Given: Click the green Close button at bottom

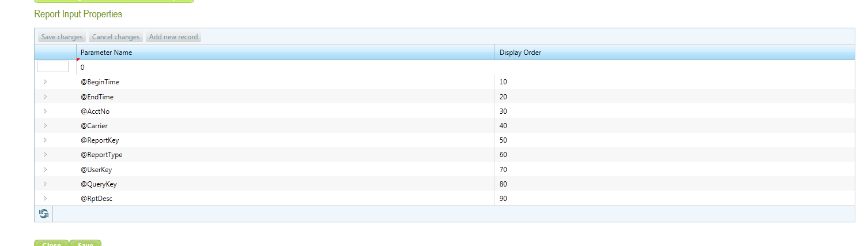Looking at the screenshot, I should tap(52, 243).
